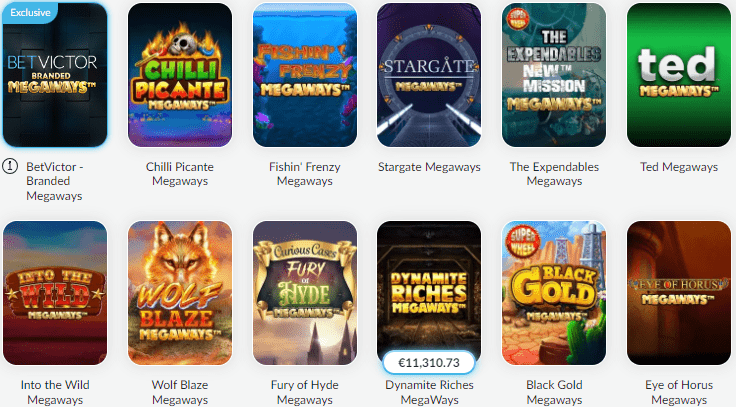The height and width of the screenshot is (407, 736).
Task: Click the €11,310.73 jackpot badge
Action: pyautogui.click(x=429, y=363)
